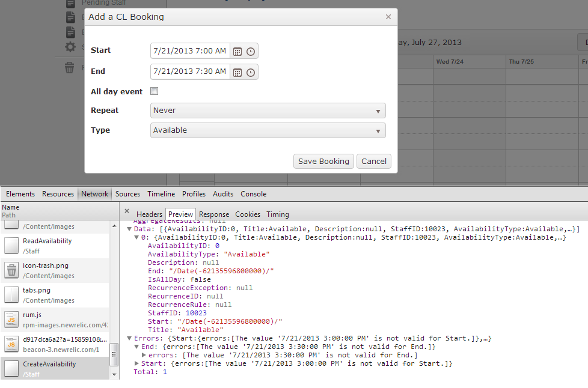Click scroll down arrow in network list

click(114, 374)
